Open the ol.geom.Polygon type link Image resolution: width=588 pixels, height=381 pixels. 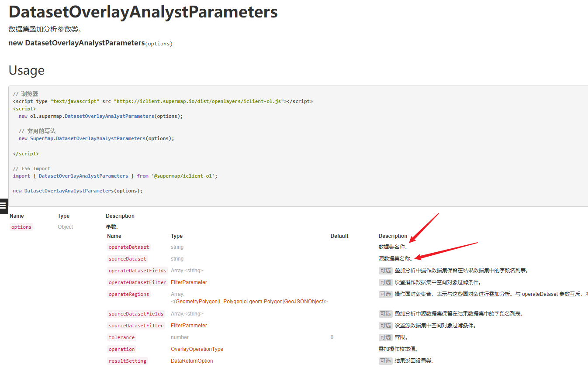coord(263,302)
